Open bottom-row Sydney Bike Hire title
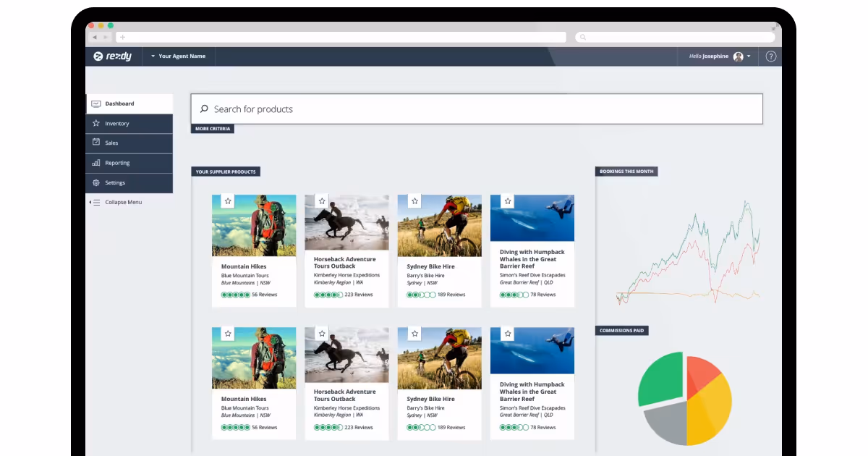 pos(431,399)
